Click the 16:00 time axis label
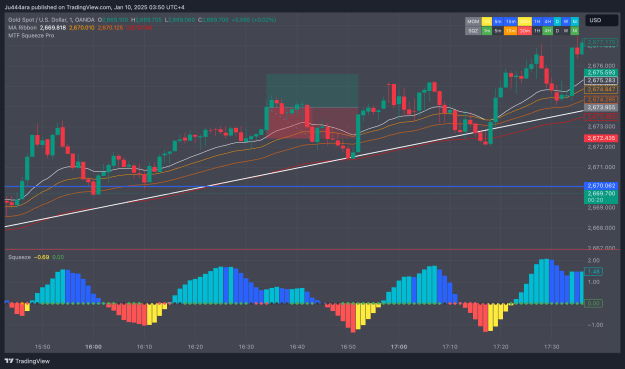This screenshot has width=625, height=369. click(93, 347)
